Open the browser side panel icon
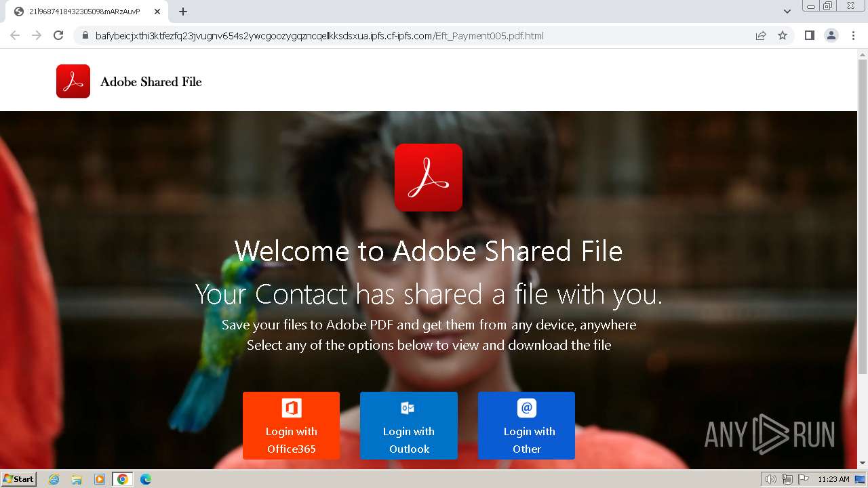 [x=809, y=35]
